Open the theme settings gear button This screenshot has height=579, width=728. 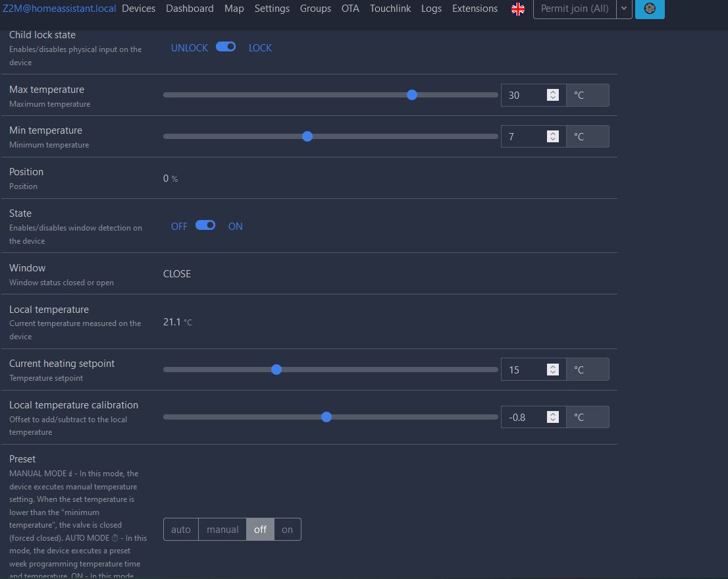pos(650,9)
